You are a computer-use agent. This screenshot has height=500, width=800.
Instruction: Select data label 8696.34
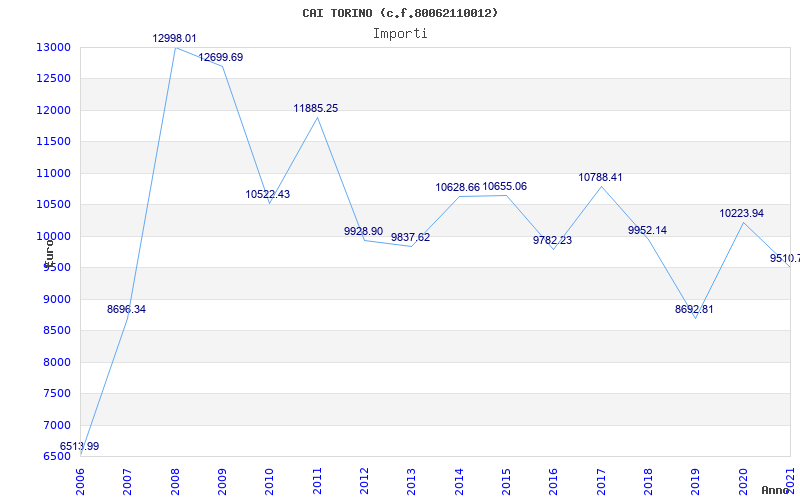127,309
